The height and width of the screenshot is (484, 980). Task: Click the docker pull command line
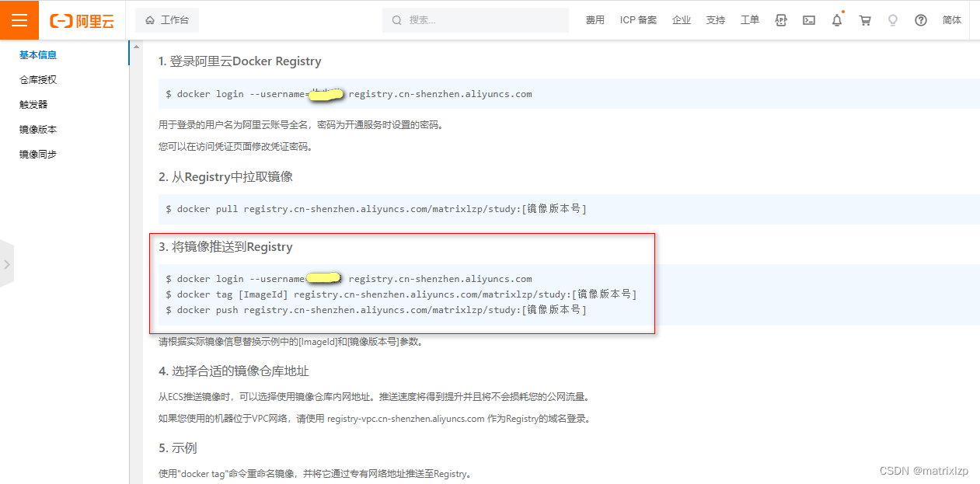376,209
